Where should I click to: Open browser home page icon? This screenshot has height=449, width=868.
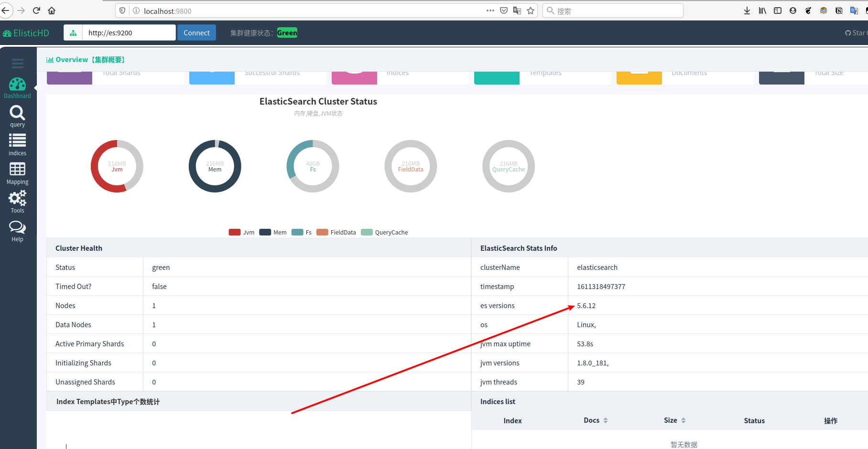tap(52, 11)
